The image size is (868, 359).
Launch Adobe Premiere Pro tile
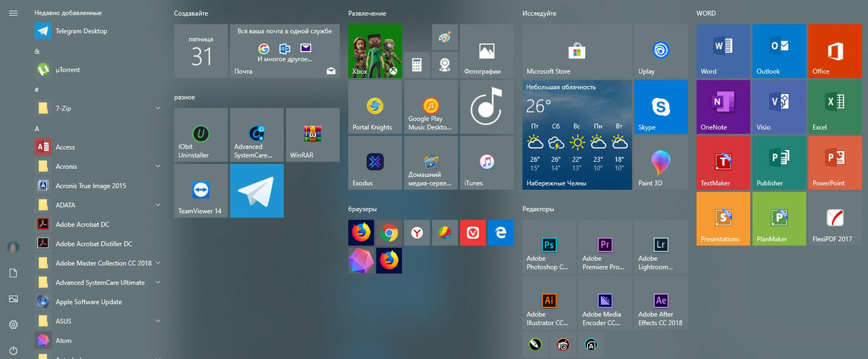605,246
